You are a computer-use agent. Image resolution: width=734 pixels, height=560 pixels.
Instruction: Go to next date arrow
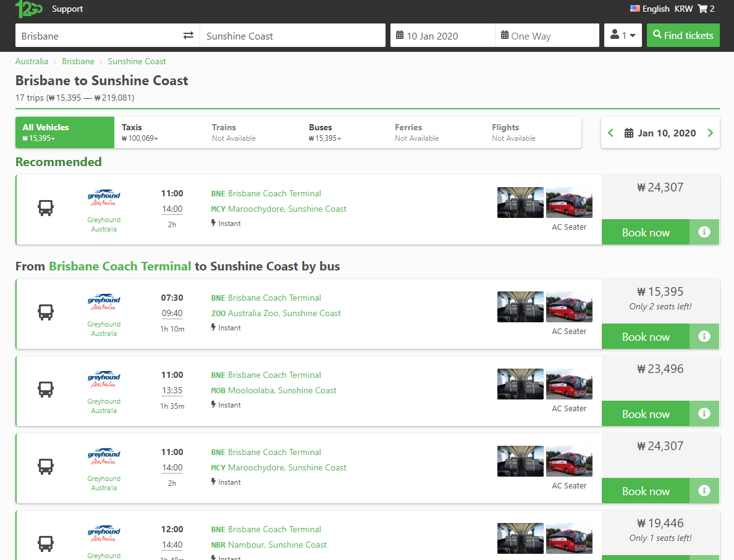coord(710,133)
